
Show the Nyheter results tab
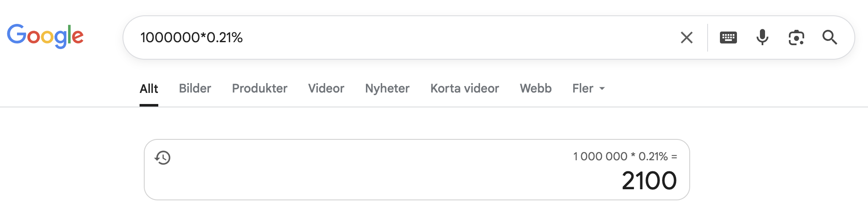point(387,89)
